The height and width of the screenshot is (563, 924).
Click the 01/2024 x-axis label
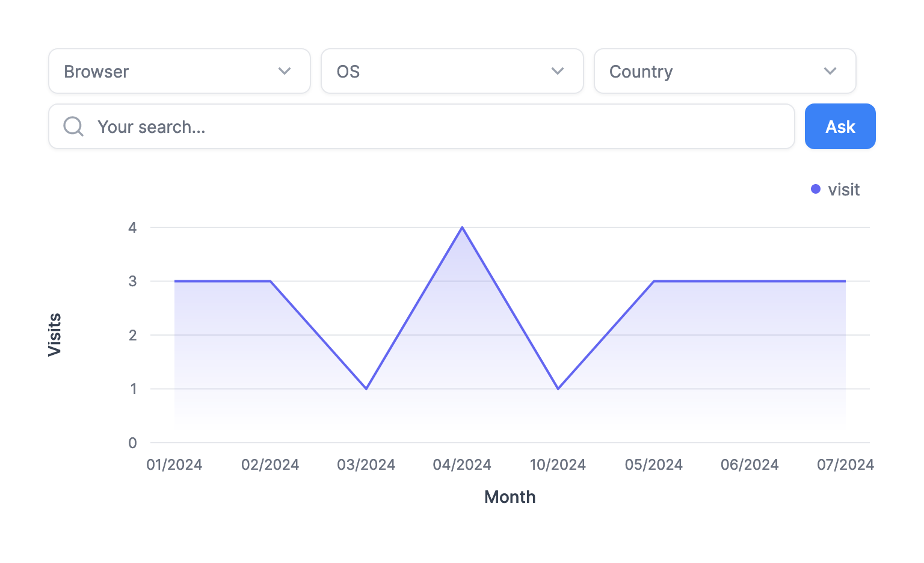(174, 464)
